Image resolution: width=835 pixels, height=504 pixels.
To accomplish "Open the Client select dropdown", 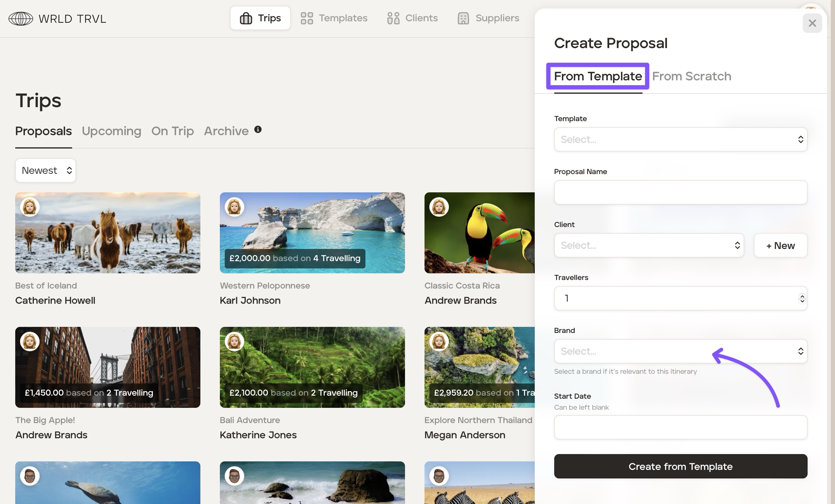I will point(649,245).
